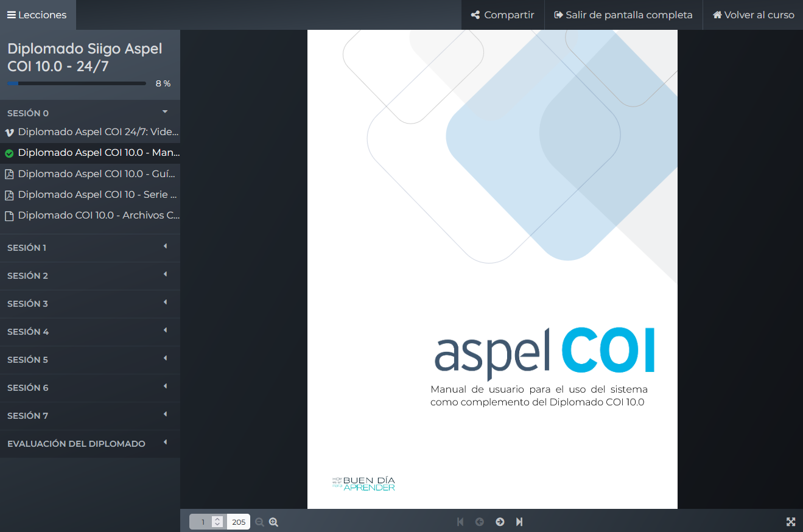Expand the SESIÓN 4 section
Image resolution: width=803 pixels, height=532 pixels.
click(x=89, y=332)
